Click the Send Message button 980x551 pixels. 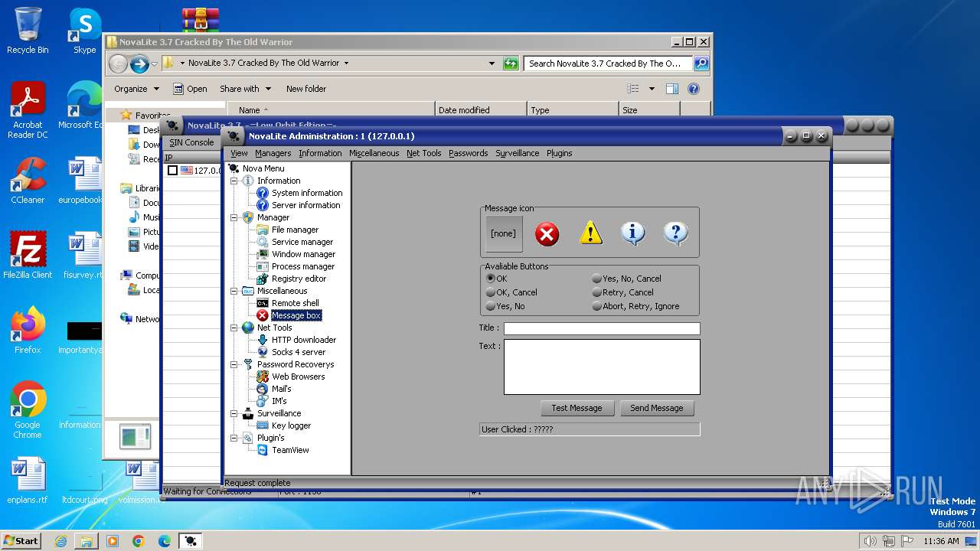coord(657,408)
